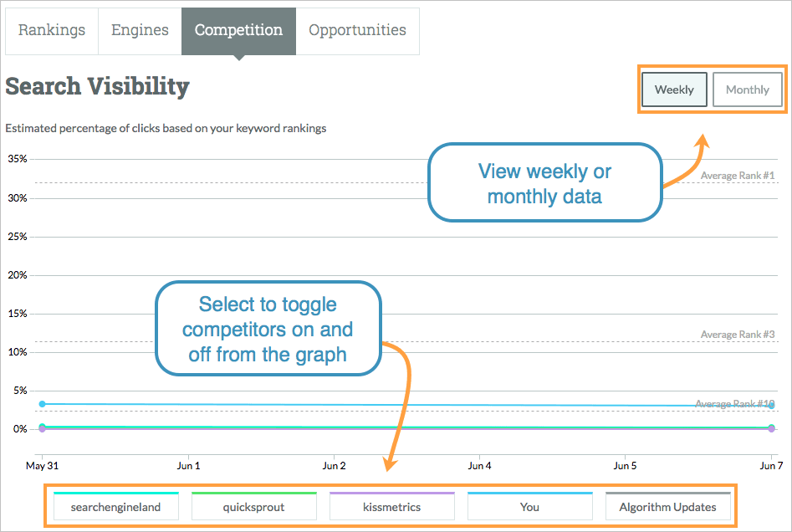Screen dimensions: 792x532
Task: Select the Average Rank #1 line
Action: pos(736,176)
